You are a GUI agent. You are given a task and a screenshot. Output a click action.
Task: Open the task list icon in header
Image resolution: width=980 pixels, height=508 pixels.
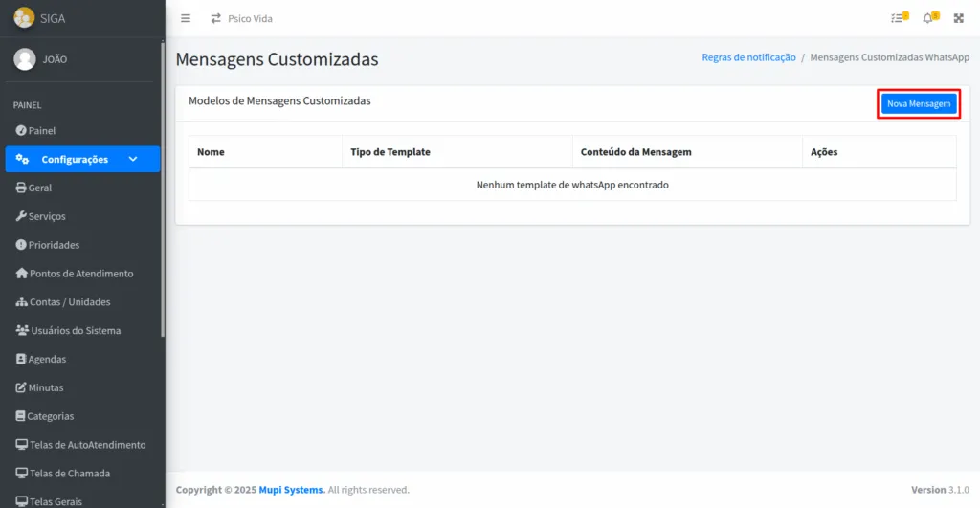897,18
